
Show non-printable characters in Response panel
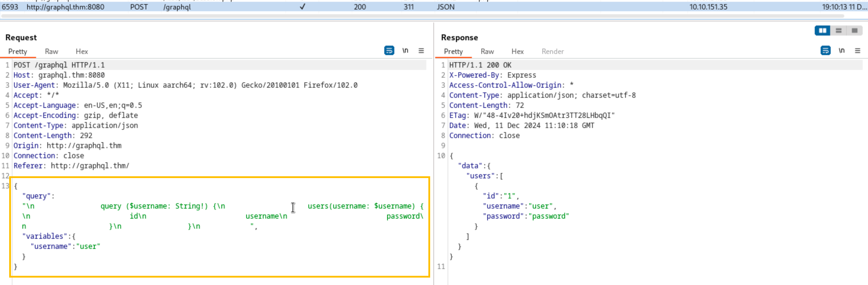click(841, 51)
